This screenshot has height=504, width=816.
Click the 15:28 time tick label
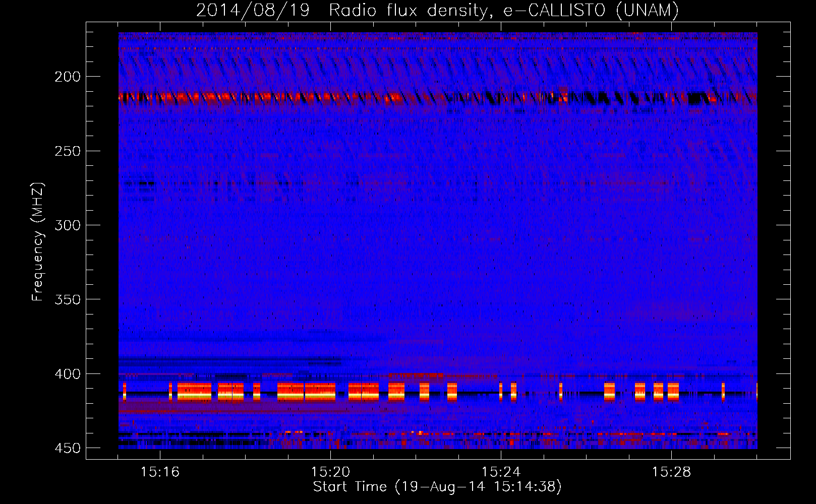[x=671, y=472]
